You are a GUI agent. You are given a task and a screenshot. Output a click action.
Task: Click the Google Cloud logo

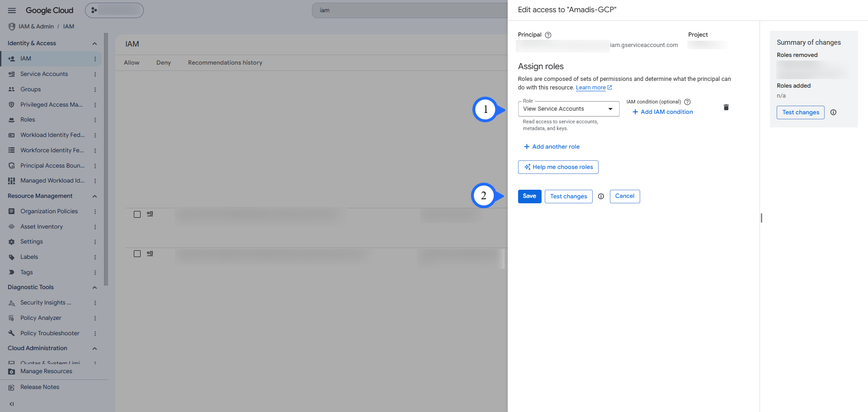(x=49, y=10)
